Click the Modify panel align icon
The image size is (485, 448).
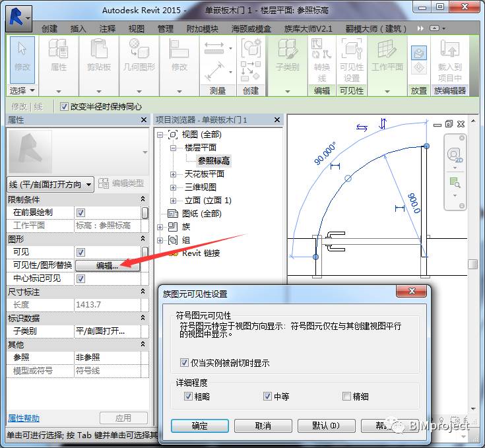(179, 49)
